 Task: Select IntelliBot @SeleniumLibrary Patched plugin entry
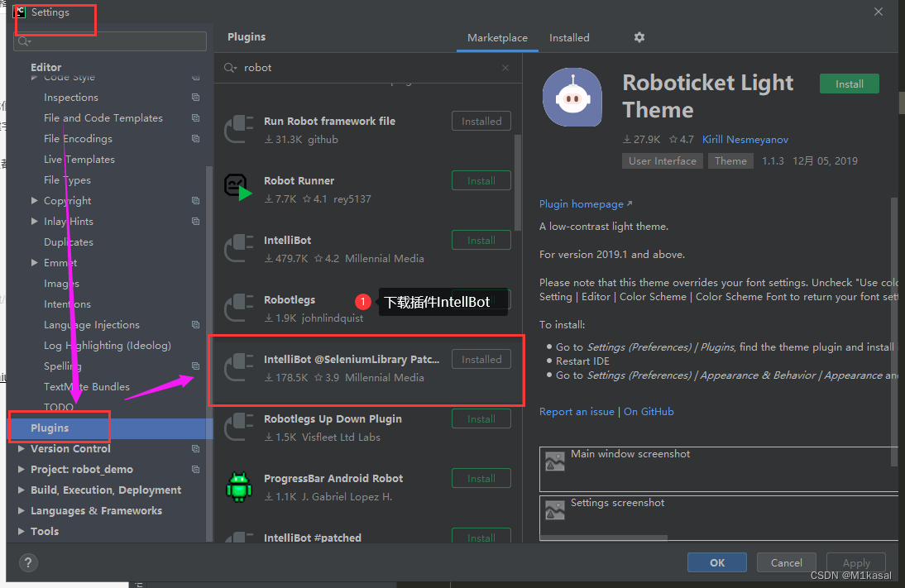pyautogui.click(x=367, y=369)
